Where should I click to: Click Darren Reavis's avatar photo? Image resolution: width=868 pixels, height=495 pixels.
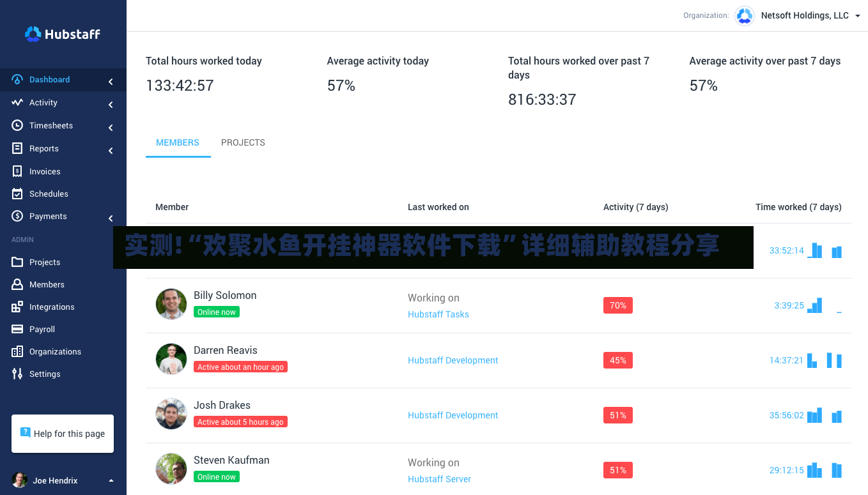click(171, 359)
